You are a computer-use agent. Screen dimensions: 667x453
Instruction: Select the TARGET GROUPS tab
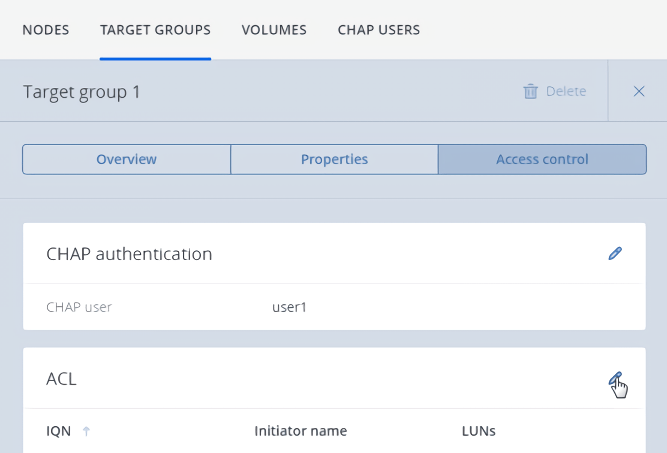[155, 30]
